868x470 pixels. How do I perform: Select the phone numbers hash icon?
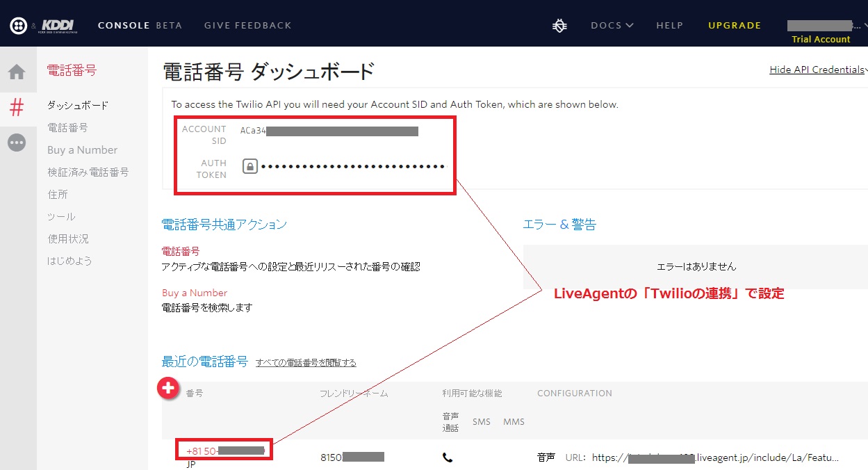(x=17, y=107)
